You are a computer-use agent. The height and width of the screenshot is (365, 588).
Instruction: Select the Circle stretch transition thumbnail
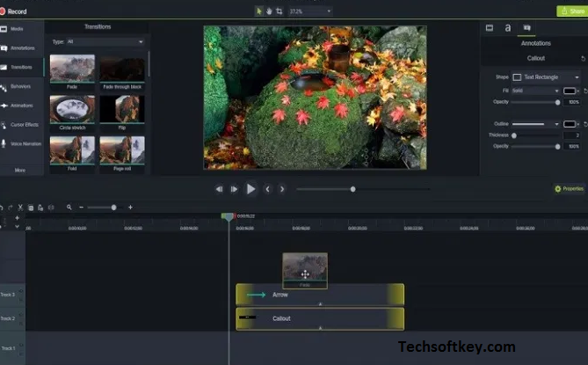pos(72,109)
